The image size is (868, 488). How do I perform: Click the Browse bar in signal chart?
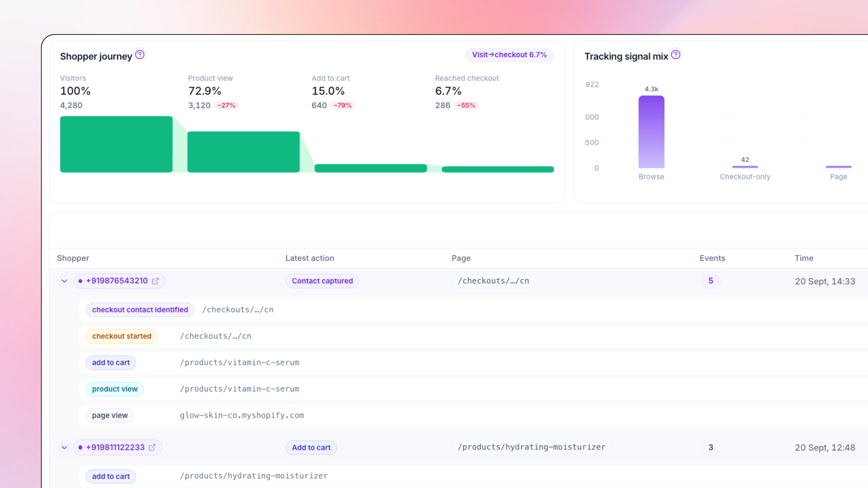click(651, 132)
